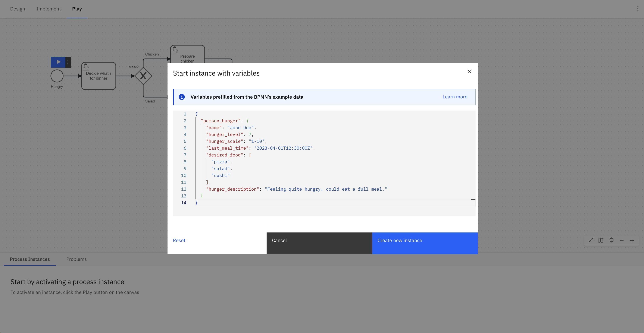The height and width of the screenshot is (333, 644).
Task: Fit the diagram to screen with expand icon
Action: click(591, 240)
